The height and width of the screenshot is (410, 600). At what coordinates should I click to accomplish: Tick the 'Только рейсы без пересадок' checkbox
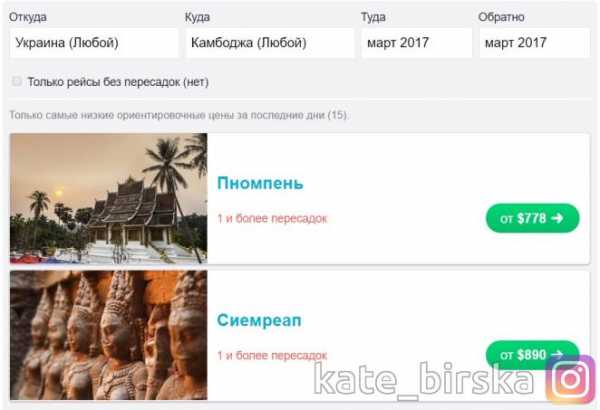16,81
